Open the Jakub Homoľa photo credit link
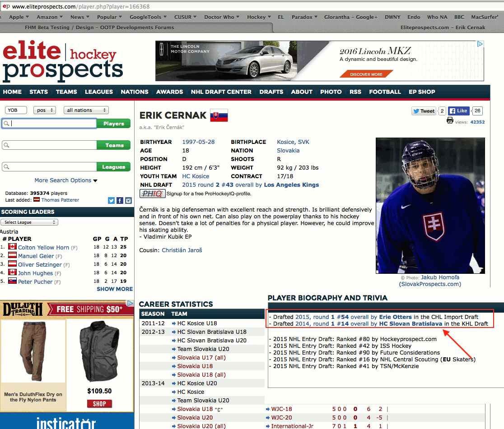The height and width of the screenshot is (429, 504). pyautogui.click(x=440, y=277)
